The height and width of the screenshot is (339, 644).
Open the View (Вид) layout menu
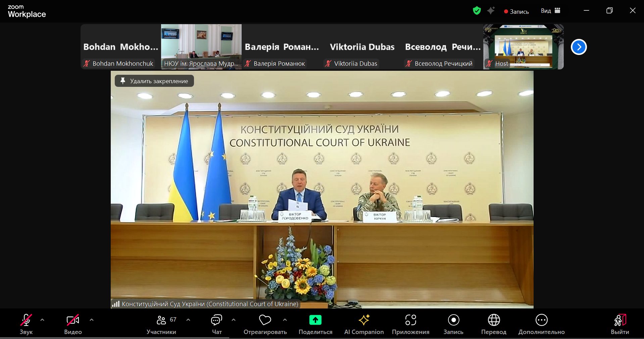pyautogui.click(x=550, y=11)
